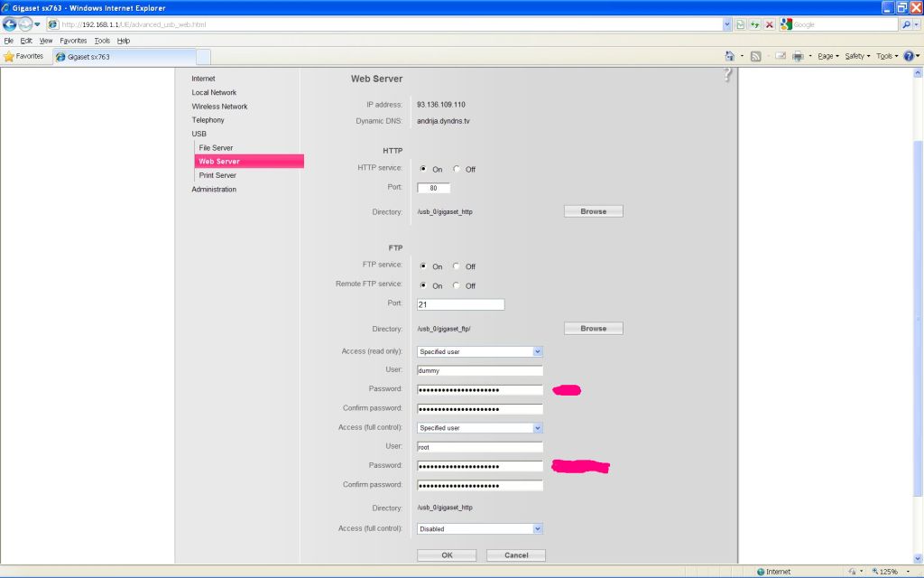Open the Favorites star button

[x=23, y=56]
